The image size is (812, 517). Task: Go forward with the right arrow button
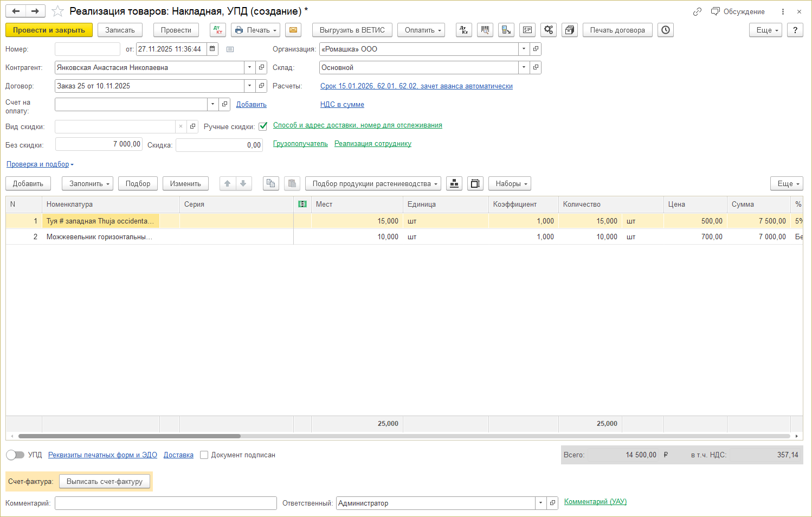pyautogui.click(x=35, y=11)
